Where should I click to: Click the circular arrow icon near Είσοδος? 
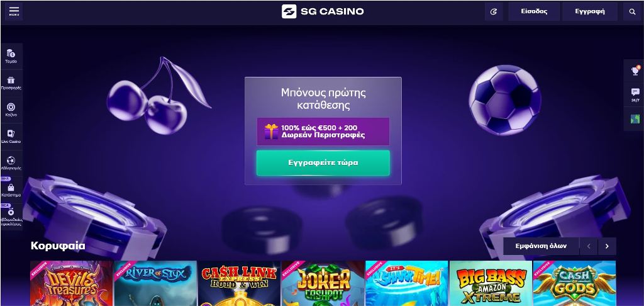(x=494, y=11)
